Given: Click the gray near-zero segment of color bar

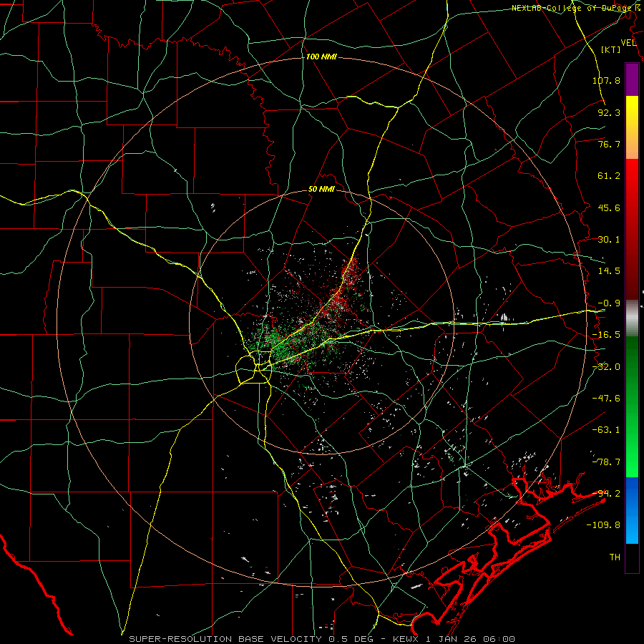Looking at the screenshot, I should [x=632, y=318].
